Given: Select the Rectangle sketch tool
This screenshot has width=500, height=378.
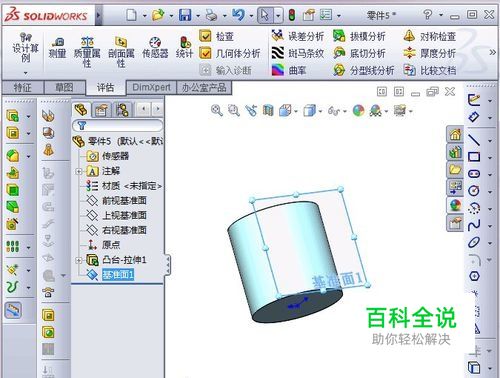Looking at the screenshot, I should (474, 157).
